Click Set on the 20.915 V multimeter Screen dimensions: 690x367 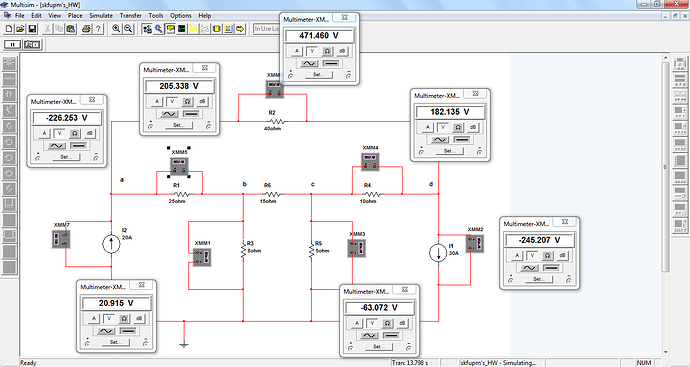[x=115, y=342]
